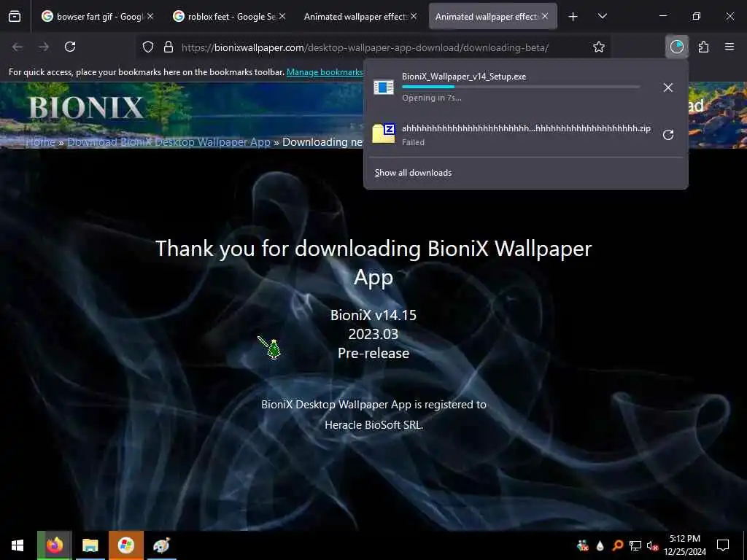Close the roblox feet tab
Screen dimensions: 747x560
[282, 16]
